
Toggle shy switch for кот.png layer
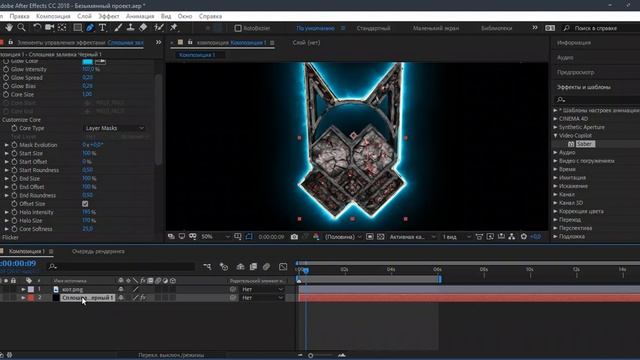click(x=121, y=289)
